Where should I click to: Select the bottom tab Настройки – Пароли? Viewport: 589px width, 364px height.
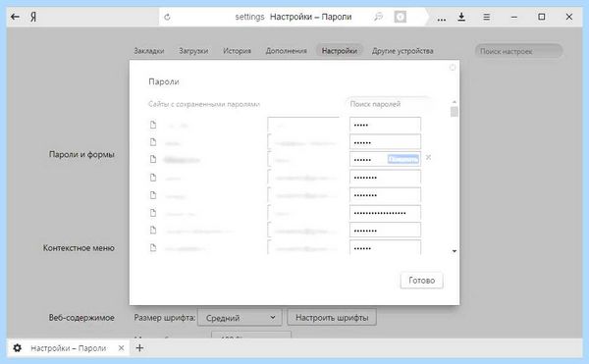tap(69, 348)
